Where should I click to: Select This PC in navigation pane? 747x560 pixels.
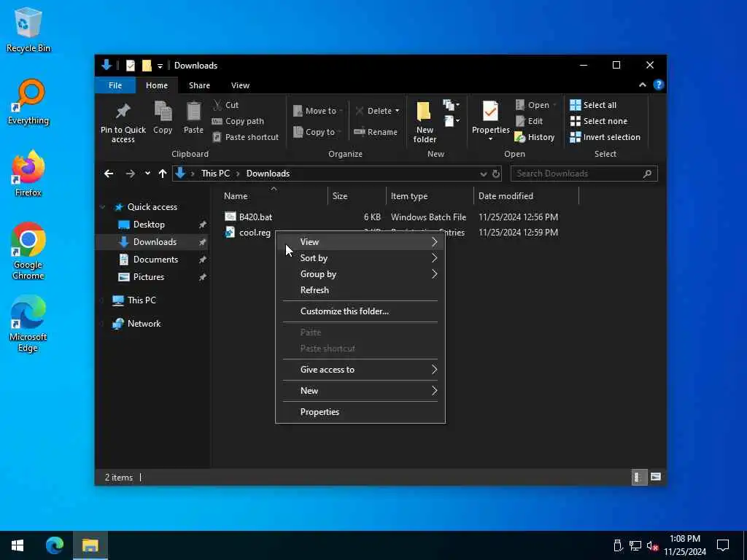[142, 300]
